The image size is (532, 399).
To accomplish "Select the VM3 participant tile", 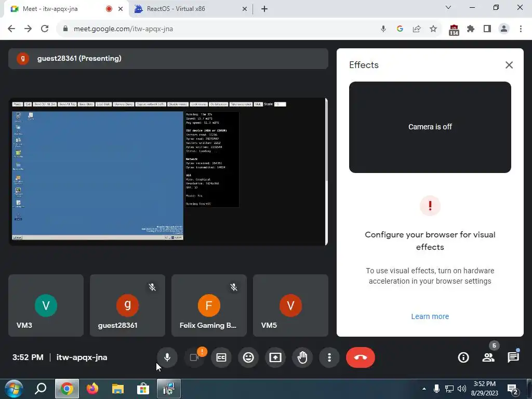I will point(46,305).
